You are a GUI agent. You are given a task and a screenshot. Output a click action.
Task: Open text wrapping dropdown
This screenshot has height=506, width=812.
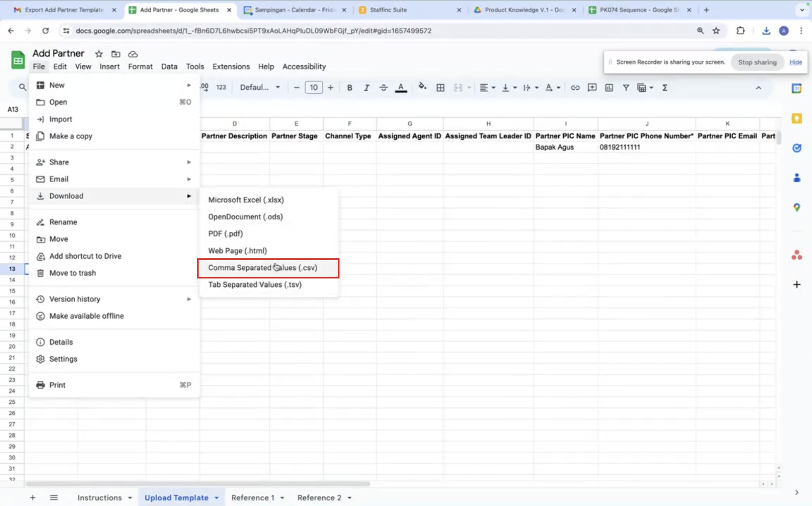click(531, 88)
